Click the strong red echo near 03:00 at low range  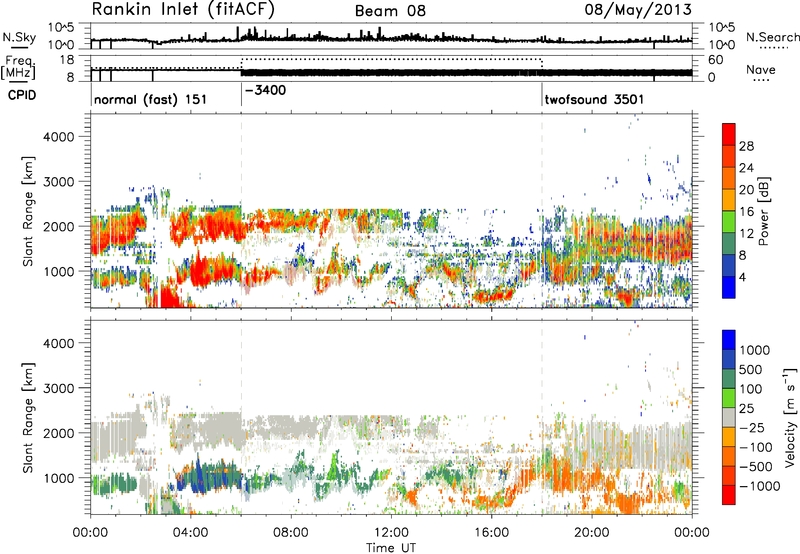point(171,297)
